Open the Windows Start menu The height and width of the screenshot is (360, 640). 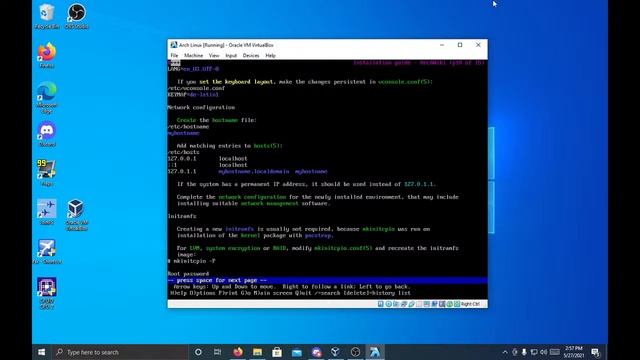42,352
